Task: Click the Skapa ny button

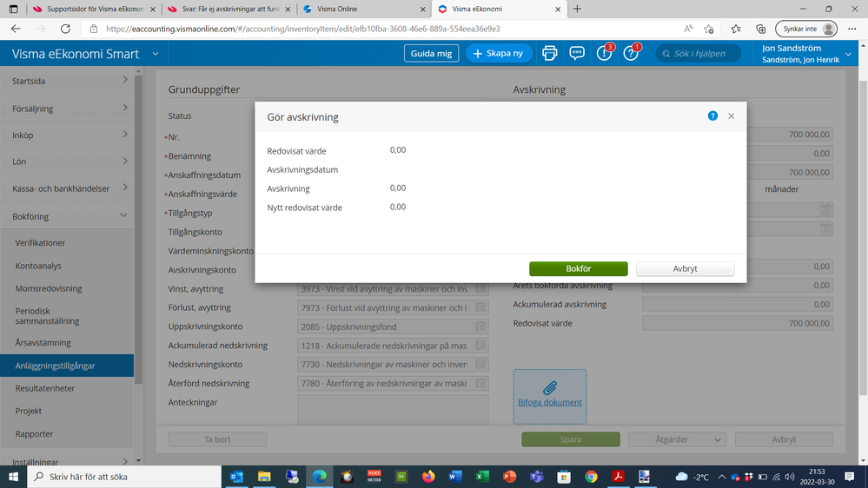Action: pos(499,53)
